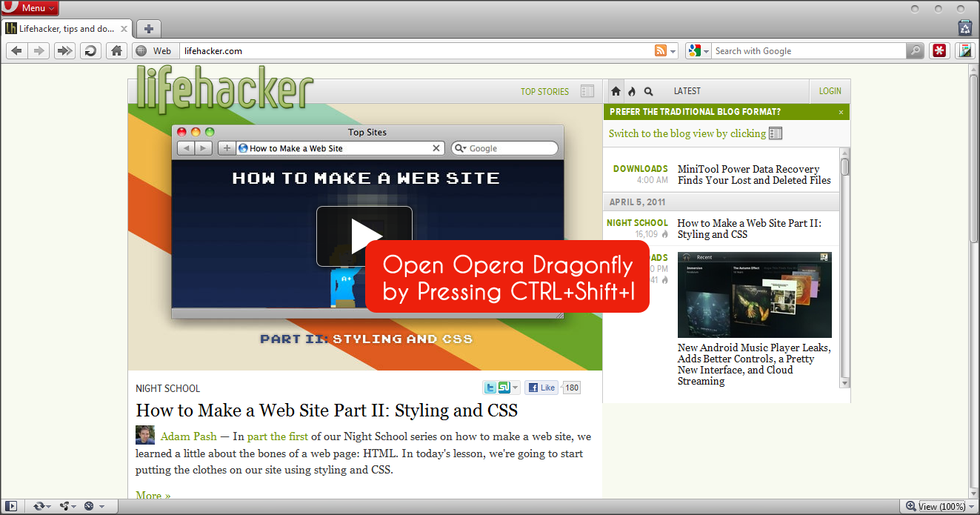
Task: Open the Opera Link sync menu
Action: click(x=41, y=506)
